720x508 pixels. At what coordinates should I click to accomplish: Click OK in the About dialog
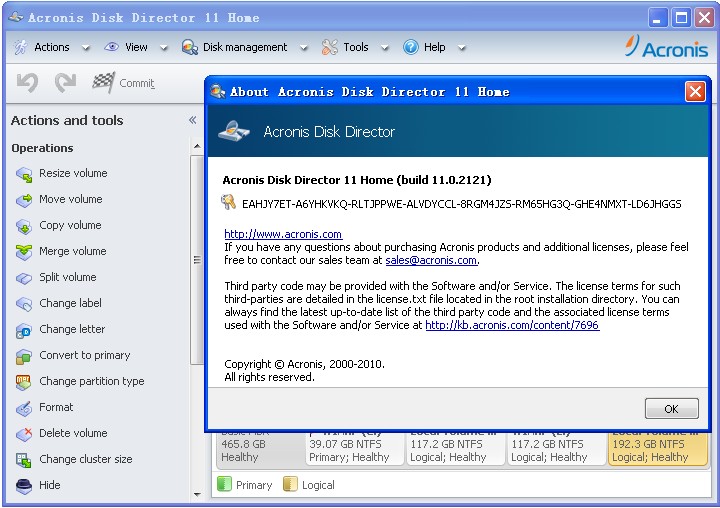click(x=671, y=409)
